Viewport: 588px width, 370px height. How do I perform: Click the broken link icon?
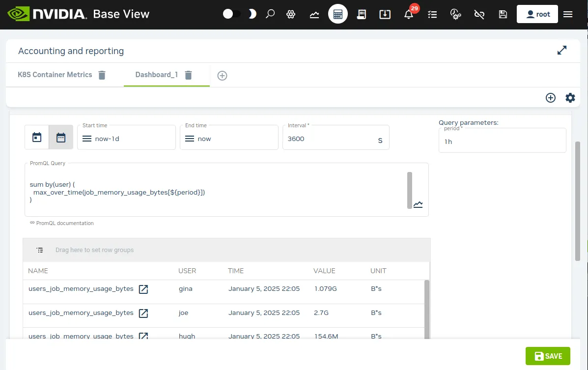click(x=479, y=14)
